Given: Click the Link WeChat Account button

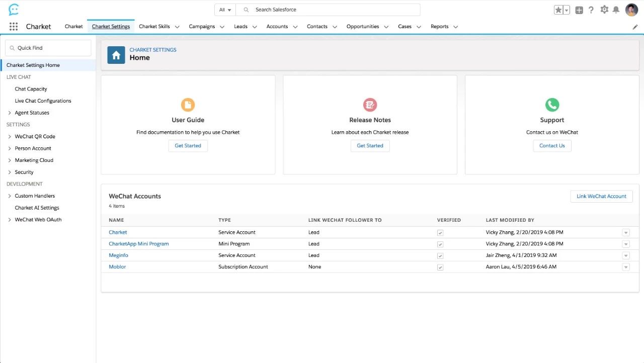Looking at the screenshot, I should click(x=601, y=196).
